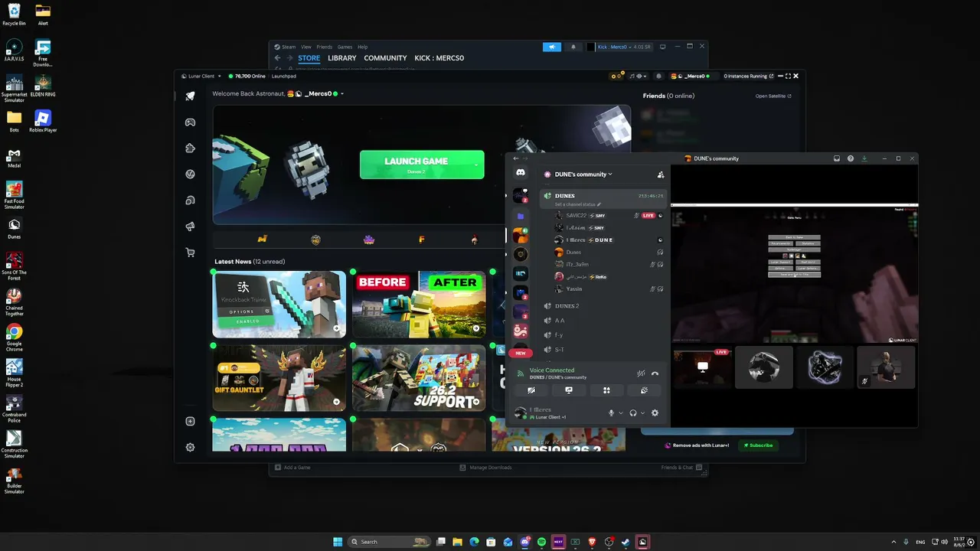The width and height of the screenshot is (980, 551).
Task: Click the green LAUNCH GAME button
Action: click(x=422, y=165)
